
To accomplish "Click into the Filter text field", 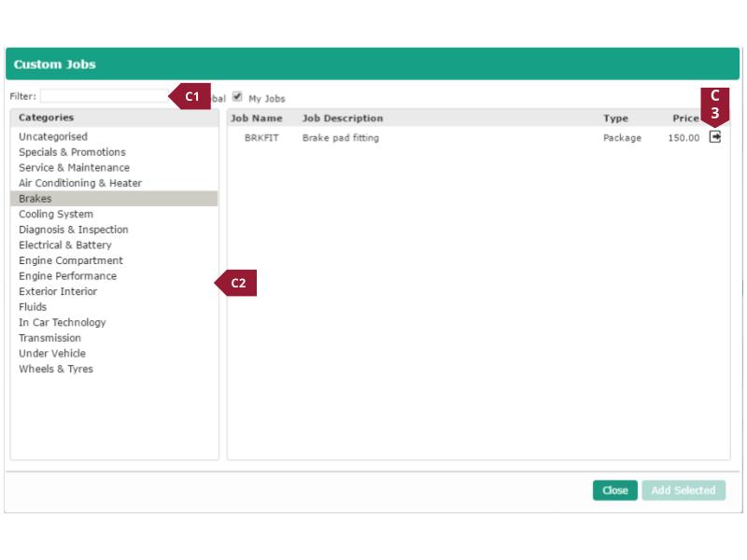I will (103, 96).
